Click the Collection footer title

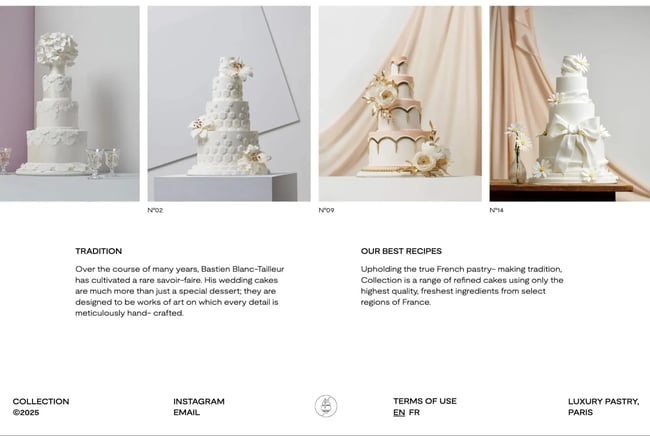41,401
